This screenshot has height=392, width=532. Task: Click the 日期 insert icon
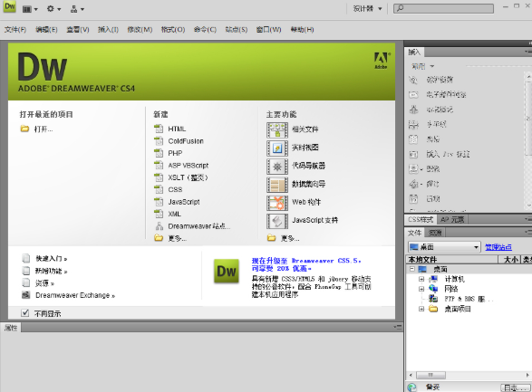[413, 199]
